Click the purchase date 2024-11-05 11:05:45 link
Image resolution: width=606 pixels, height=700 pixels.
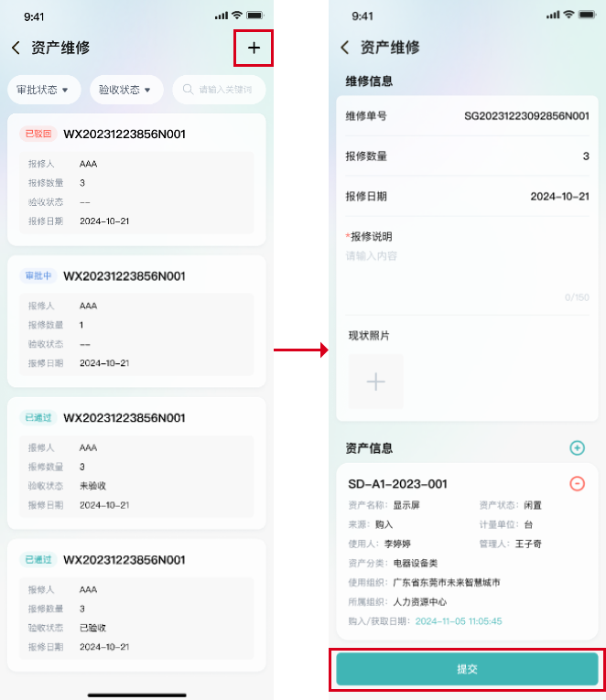(x=459, y=621)
